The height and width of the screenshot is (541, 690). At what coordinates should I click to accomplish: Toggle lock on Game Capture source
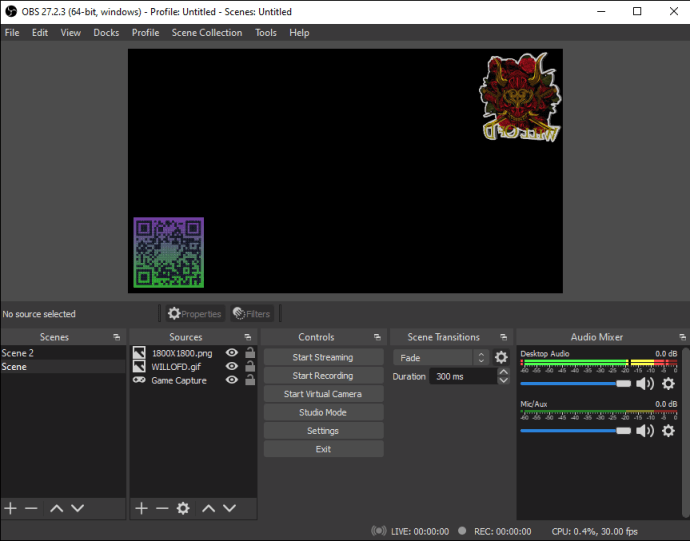click(250, 379)
